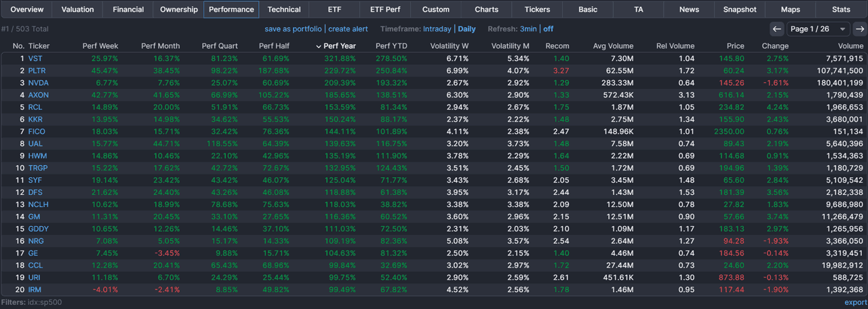This screenshot has height=309, width=868.
Task: Sort by Perf YTD column
Action: tap(392, 46)
